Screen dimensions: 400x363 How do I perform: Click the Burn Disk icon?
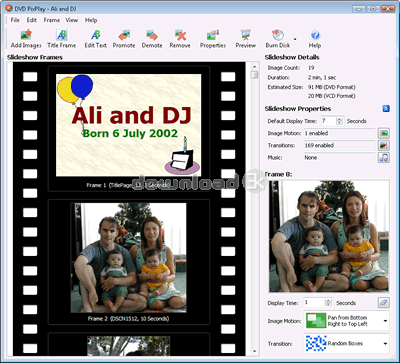pos(278,39)
